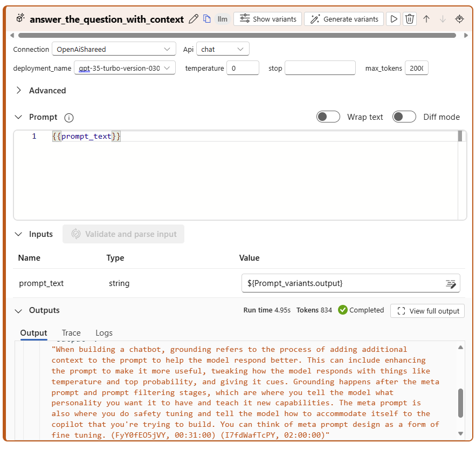Open the deployment_name dropdown

pos(125,69)
